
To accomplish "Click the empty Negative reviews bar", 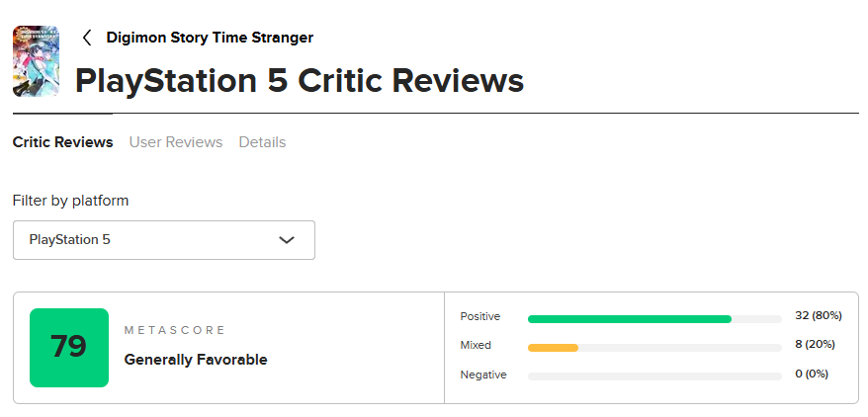I will coord(654,376).
